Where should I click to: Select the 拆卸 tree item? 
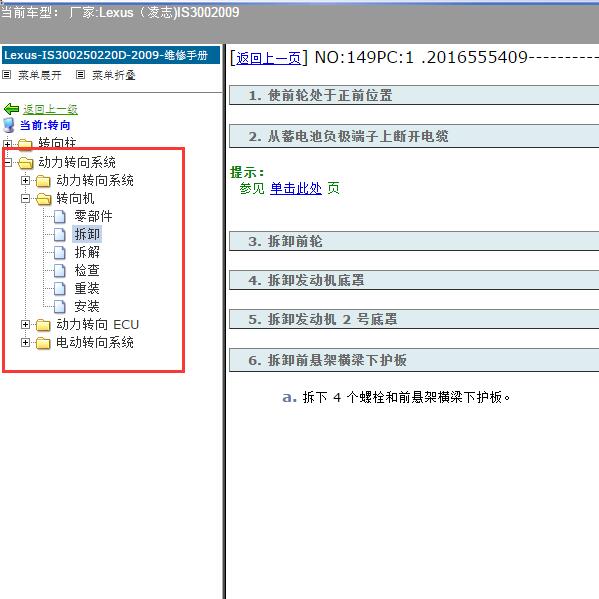87,234
